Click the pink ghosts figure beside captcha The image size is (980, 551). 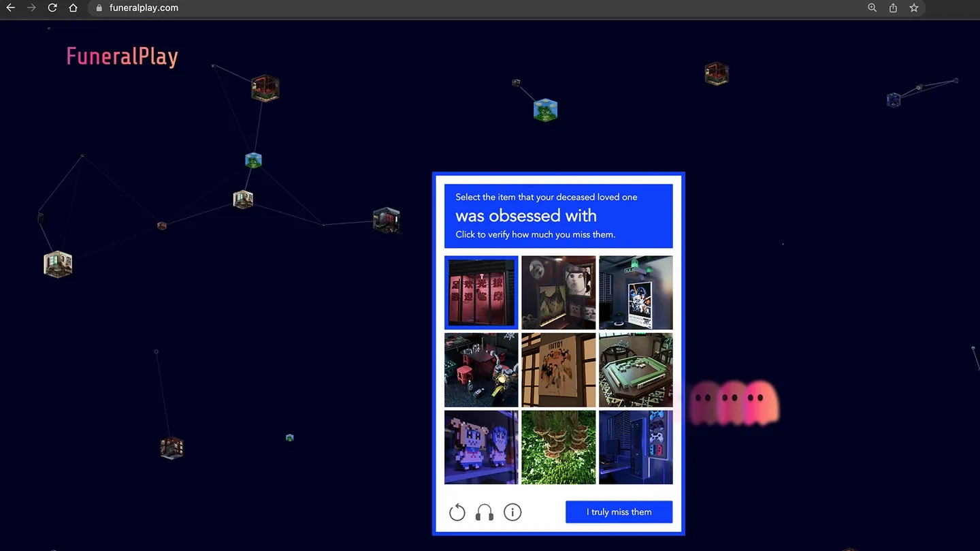point(734,403)
